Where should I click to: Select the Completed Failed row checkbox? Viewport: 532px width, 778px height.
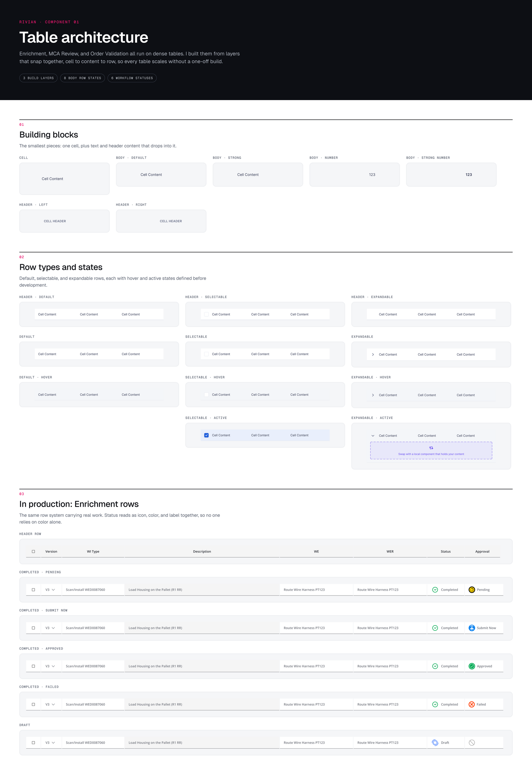point(34,704)
